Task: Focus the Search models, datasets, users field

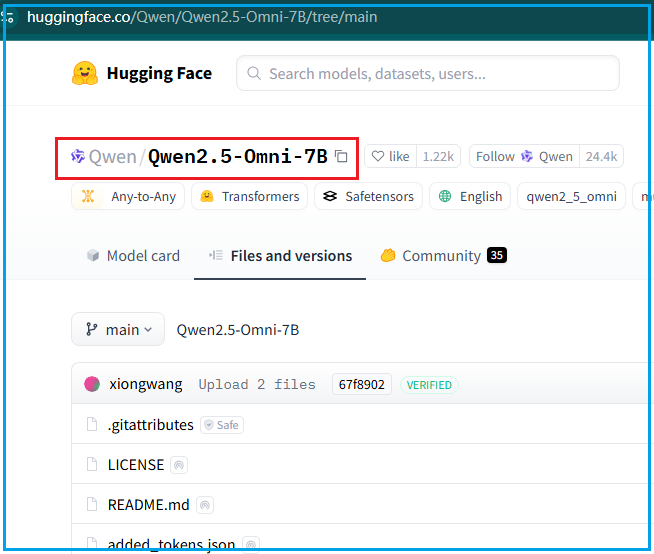Action: tap(428, 73)
